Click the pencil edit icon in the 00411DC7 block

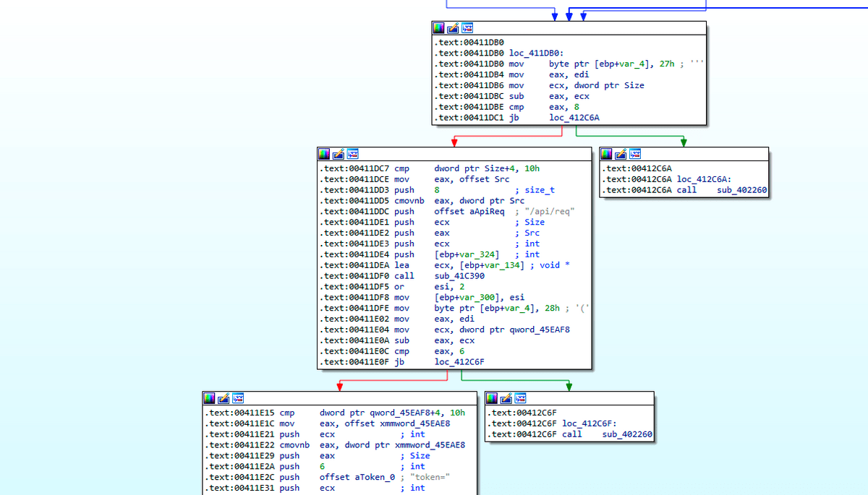pyautogui.click(x=339, y=154)
